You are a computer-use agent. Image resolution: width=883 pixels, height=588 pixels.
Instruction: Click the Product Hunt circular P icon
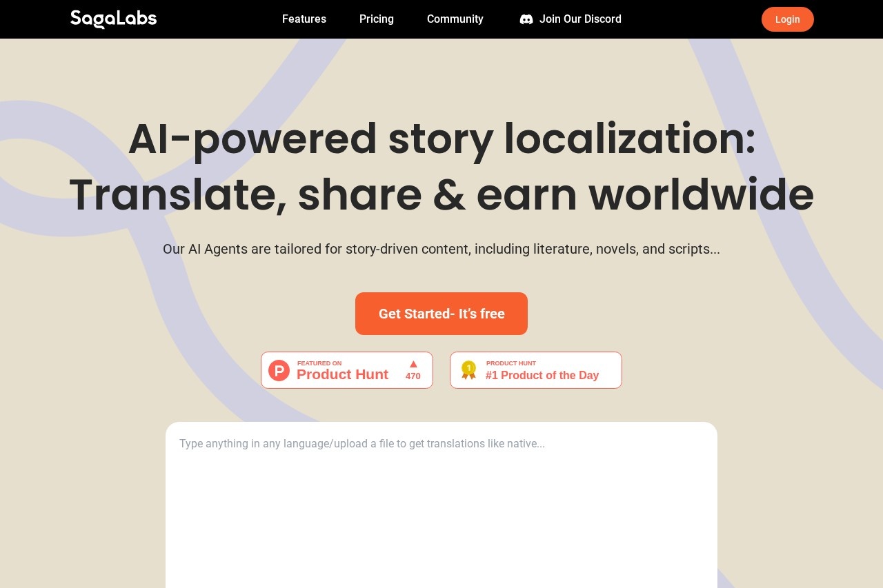click(279, 370)
